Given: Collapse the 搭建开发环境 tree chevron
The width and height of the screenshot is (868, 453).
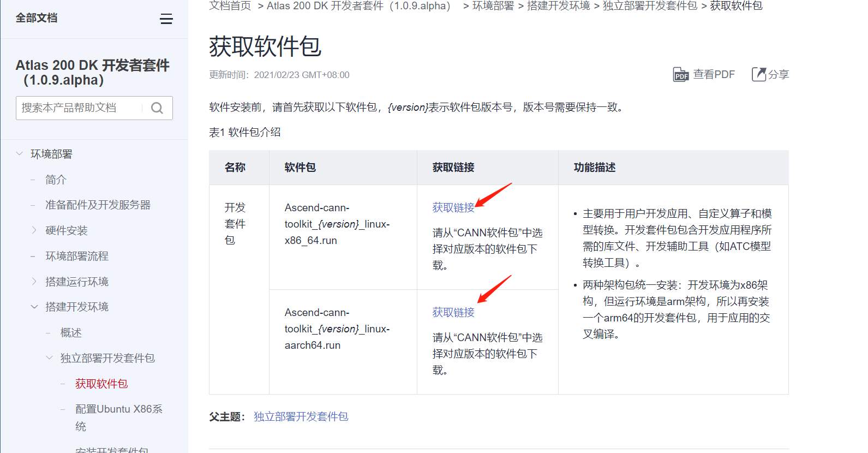Looking at the screenshot, I should [34, 307].
